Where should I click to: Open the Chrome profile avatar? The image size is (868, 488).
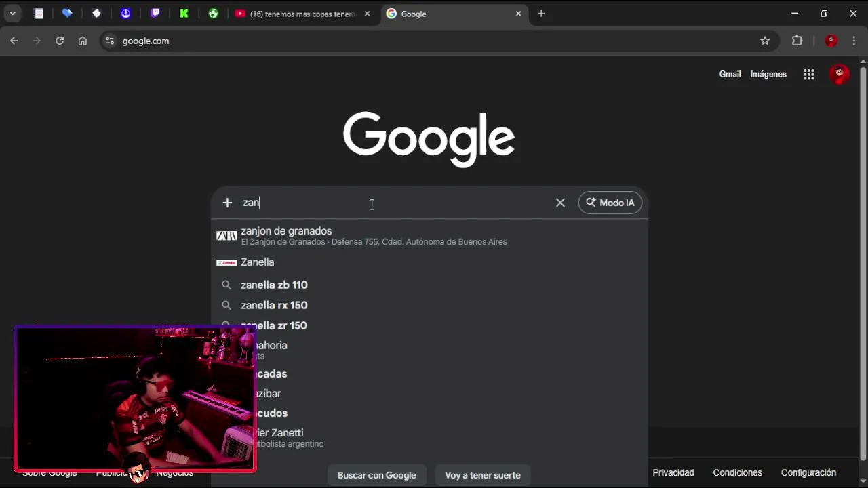tap(831, 41)
